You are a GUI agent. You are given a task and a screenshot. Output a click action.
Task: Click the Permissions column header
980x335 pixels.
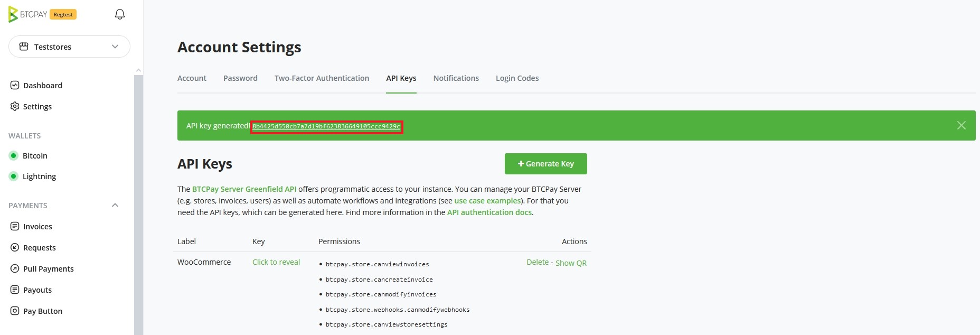pyautogui.click(x=339, y=241)
